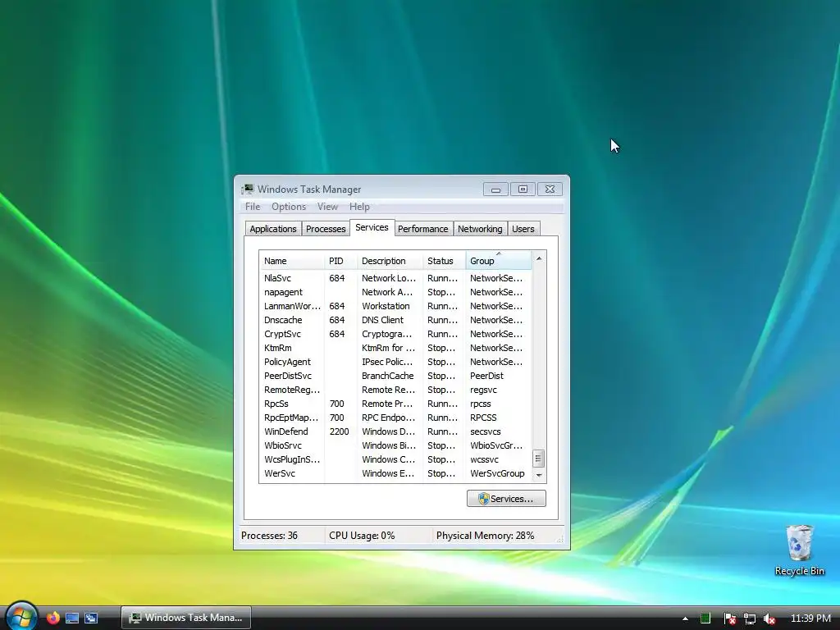Select the CryptSvc service row
Screen dimensions: 840x630
click(x=395, y=334)
